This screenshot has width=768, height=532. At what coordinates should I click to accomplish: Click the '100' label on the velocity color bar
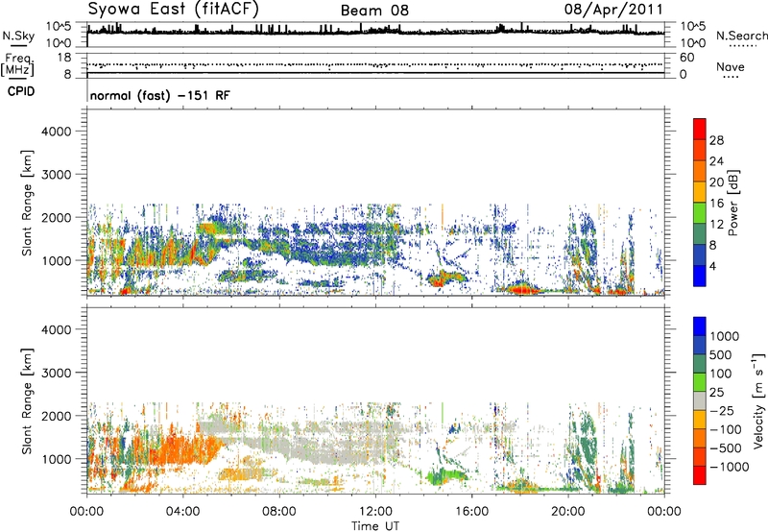click(x=721, y=374)
